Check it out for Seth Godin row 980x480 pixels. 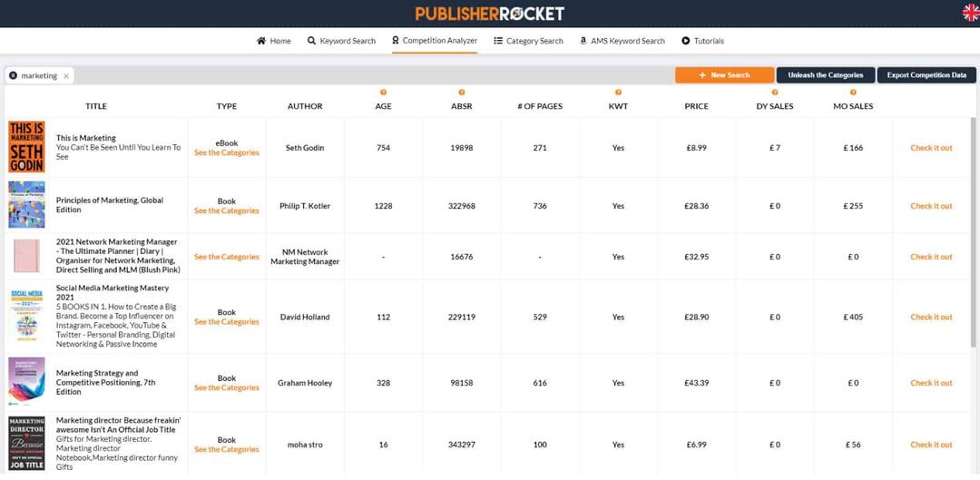click(x=931, y=148)
